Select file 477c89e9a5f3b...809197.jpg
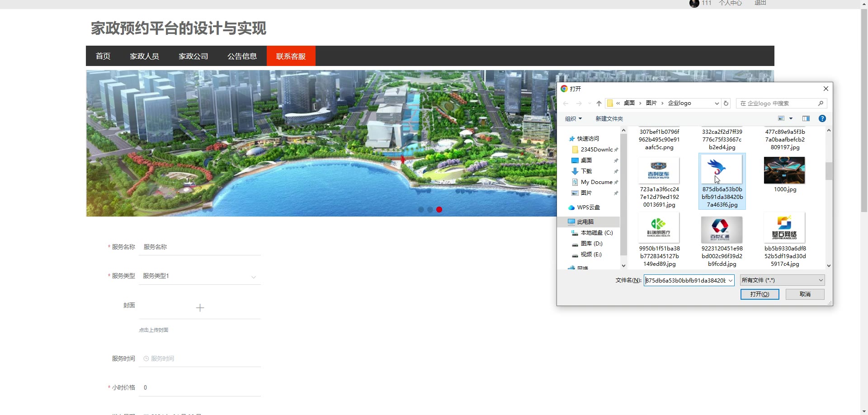 tap(784, 140)
